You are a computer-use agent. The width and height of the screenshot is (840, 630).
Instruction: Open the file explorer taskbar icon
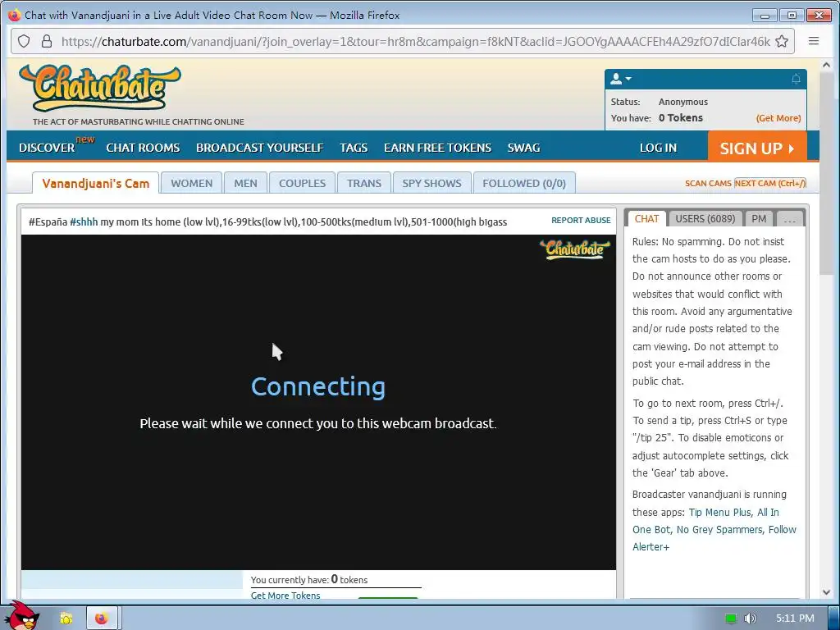(66, 619)
